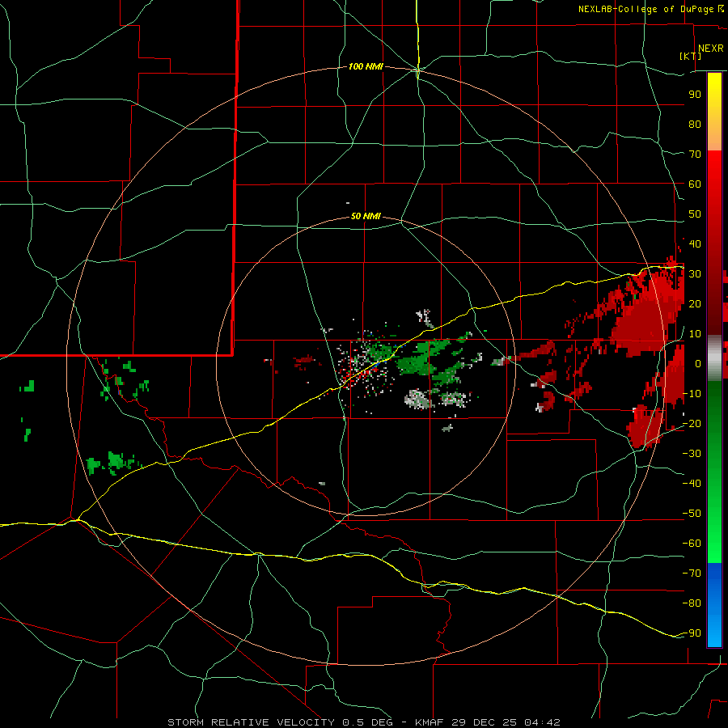Click the "NEXLAB-College of DuPage" header text
Screen dimensions: 728x728
tap(645, 9)
